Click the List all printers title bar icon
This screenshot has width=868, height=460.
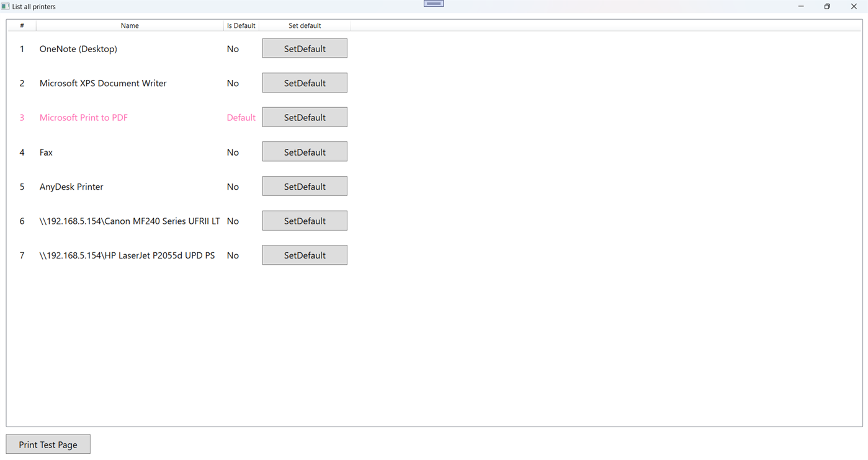pyautogui.click(x=5, y=6)
